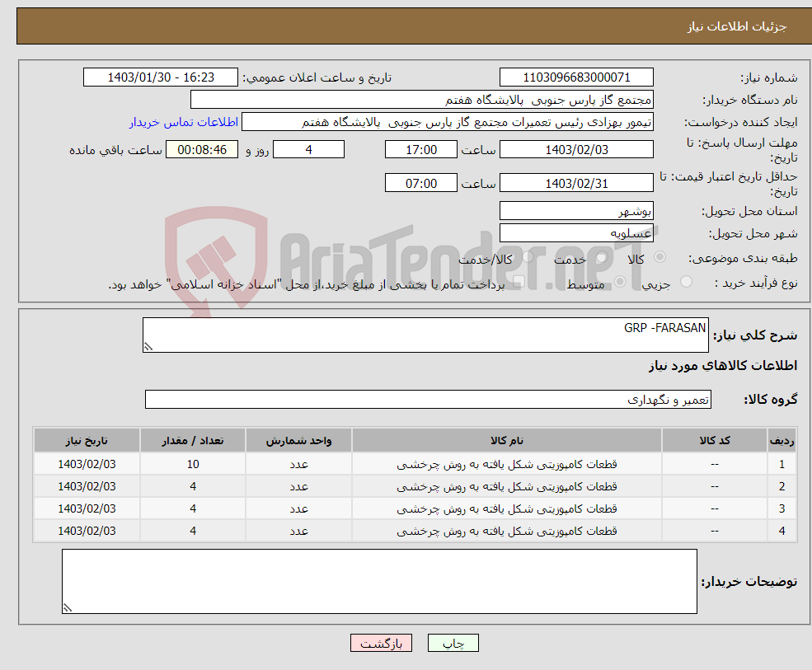Click the GRP -FARASAN description textarea
Image resolution: width=812 pixels, height=670 pixels.
click(x=425, y=335)
